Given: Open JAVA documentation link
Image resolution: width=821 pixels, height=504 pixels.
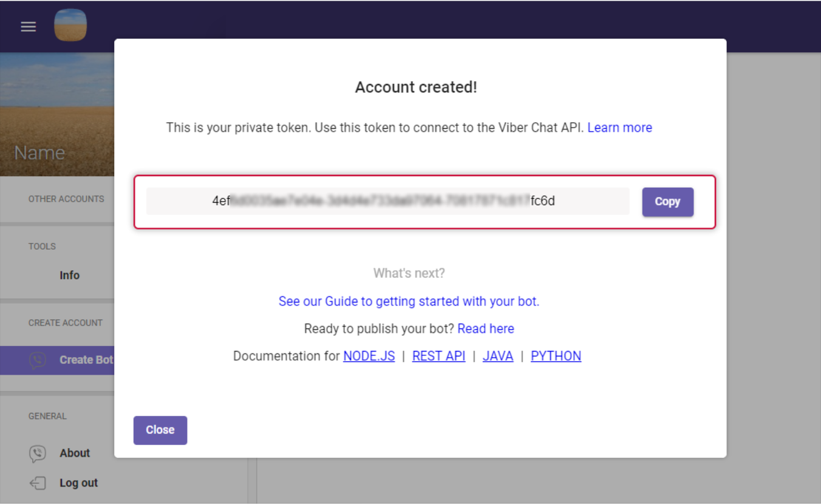Looking at the screenshot, I should click(x=498, y=356).
